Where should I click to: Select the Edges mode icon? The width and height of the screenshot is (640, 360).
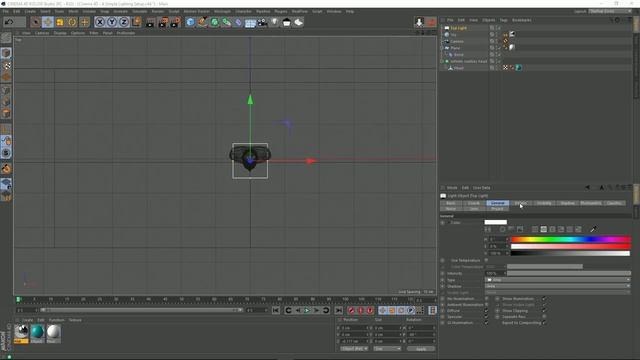tap(6, 102)
